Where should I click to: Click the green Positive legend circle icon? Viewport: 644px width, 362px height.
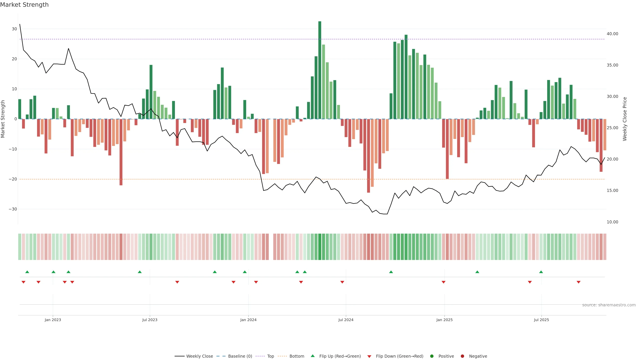[x=432, y=356]
